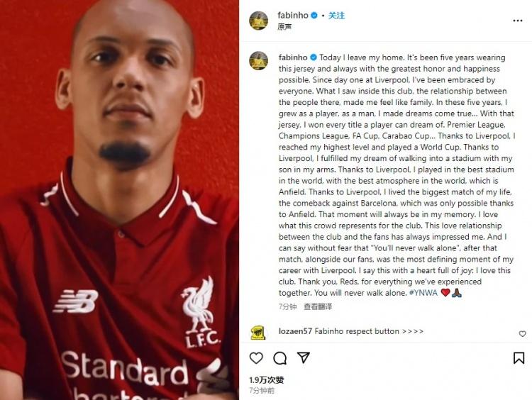Follow fabinho using 关注 link
The width and height of the screenshot is (532, 400).
[336, 16]
